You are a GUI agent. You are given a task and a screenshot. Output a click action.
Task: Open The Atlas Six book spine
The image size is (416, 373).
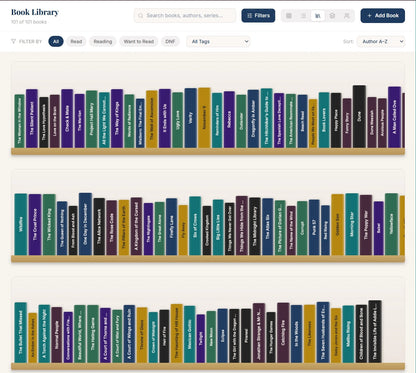click(268, 227)
